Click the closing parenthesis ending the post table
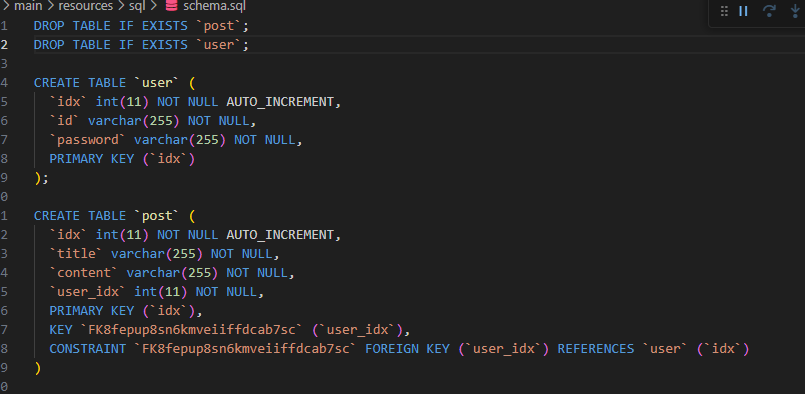The image size is (805, 394). click(x=37, y=368)
